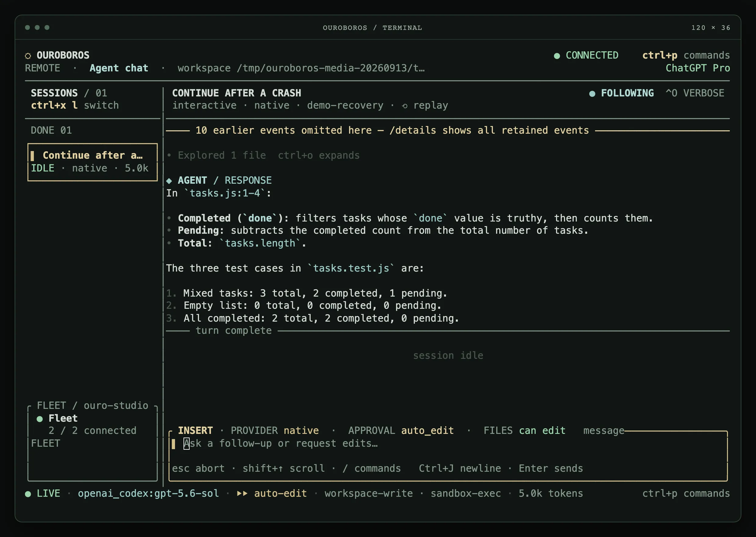Click the 'CONTINUE AFTER A CRASH' session title
The height and width of the screenshot is (537, 756).
click(237, 93)
